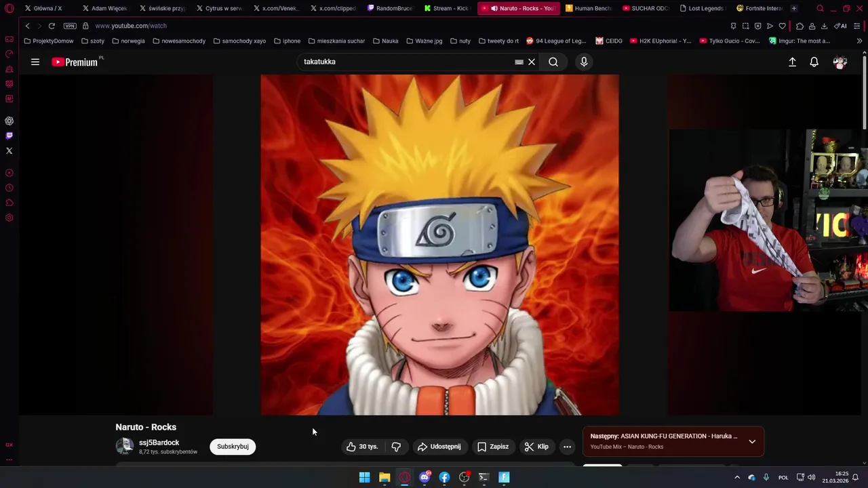Screen dimensions: 868x488
Task: Open the norwegia bookmarks folder
Action: pos(128,41)
